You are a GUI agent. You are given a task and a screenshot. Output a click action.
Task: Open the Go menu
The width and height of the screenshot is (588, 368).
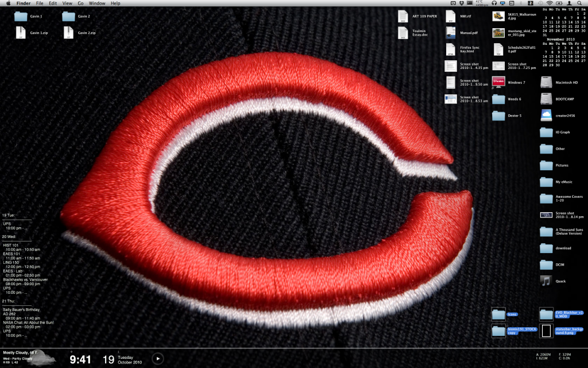(x=80, y=3)
